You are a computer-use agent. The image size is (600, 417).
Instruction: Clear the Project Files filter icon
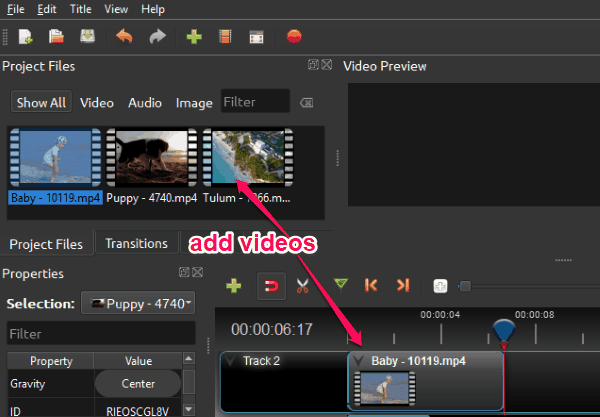(307, 103)
